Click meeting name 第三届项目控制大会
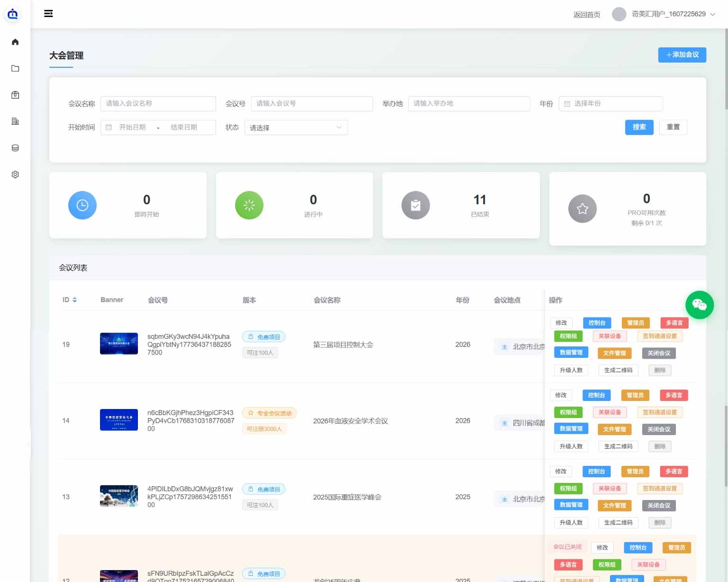Image resolution: width=728 pixels, height=582 pixels. tap(343, 345)
